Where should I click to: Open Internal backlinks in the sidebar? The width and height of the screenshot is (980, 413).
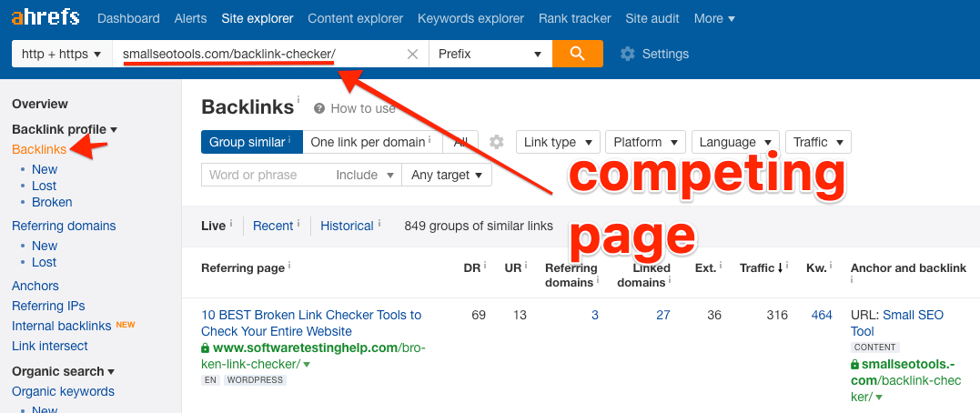(61, 326)
